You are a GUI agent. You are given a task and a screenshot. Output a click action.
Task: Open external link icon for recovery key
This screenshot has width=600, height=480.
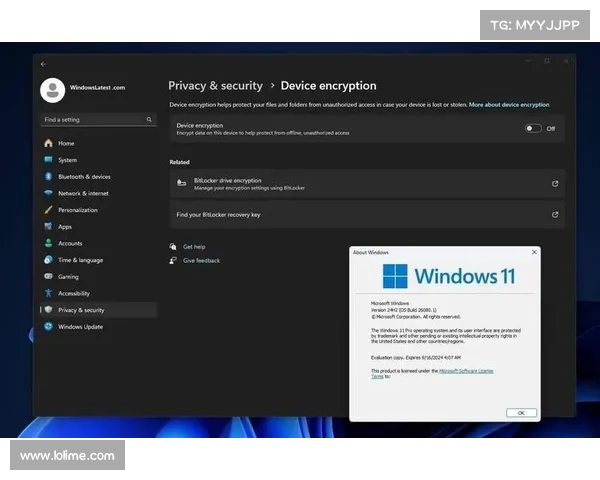click(555, 215)
